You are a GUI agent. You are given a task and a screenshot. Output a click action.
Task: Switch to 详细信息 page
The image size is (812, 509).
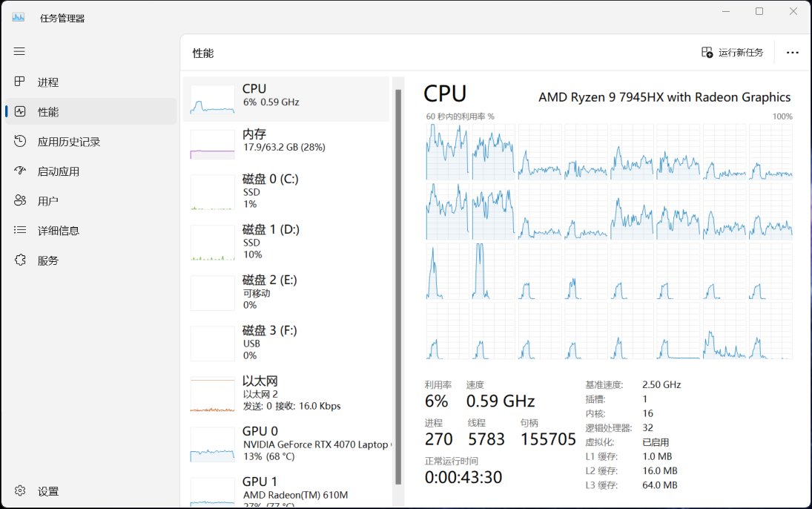(59, 231)
